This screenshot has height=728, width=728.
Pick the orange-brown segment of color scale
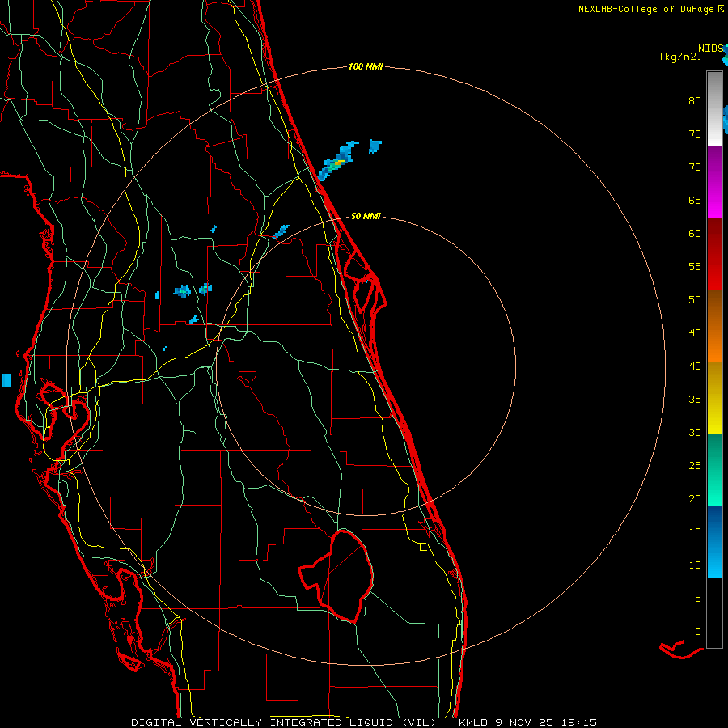pos(714,325)
